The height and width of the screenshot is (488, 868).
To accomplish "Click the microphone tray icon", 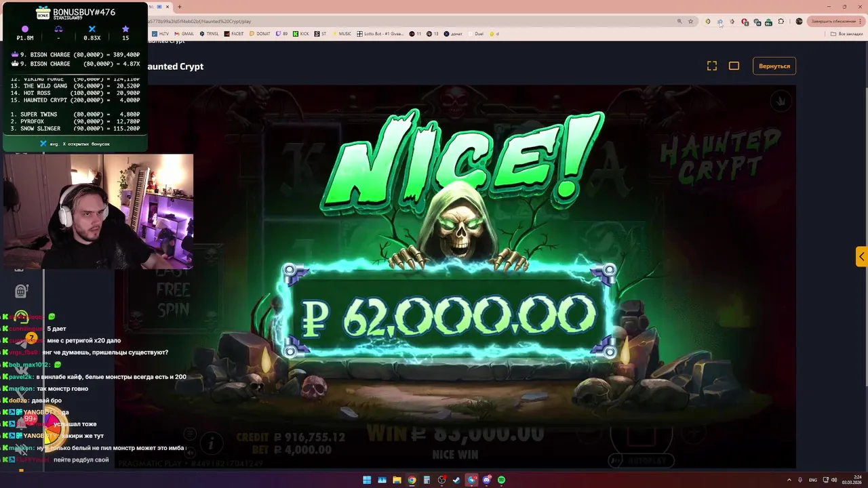I will (x=800, y=480).
